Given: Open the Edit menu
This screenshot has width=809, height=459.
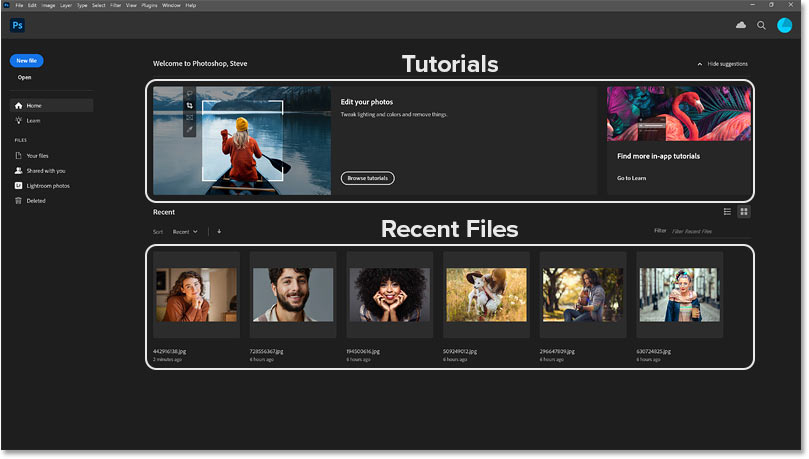Looking at the screenshot, I should [32, 5].
